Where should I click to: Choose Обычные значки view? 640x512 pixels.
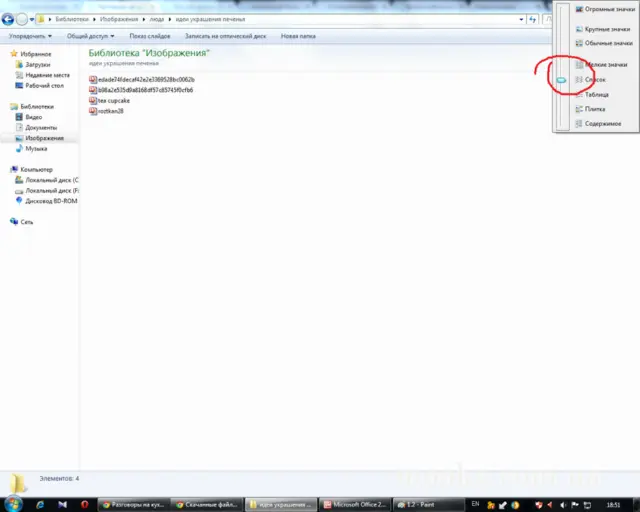(604, 43)
